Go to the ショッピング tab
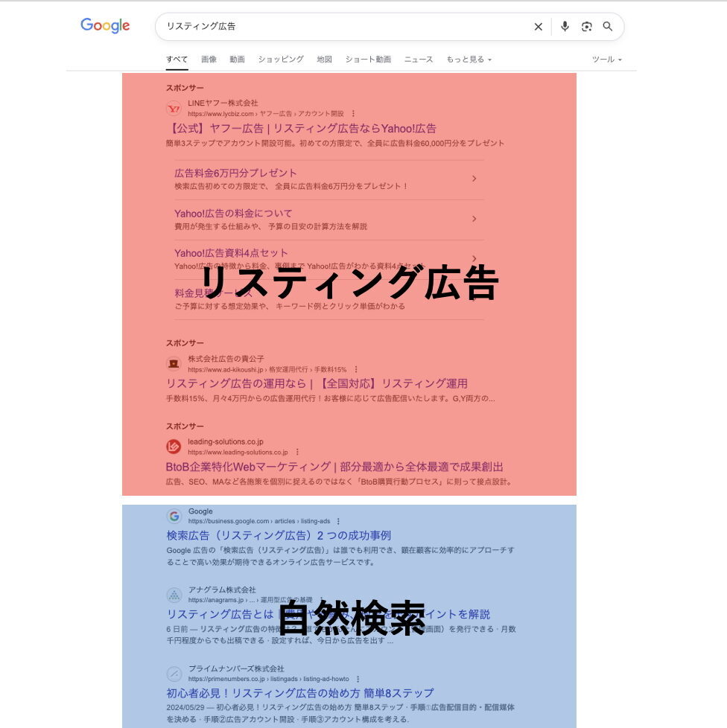 point(281,60)
